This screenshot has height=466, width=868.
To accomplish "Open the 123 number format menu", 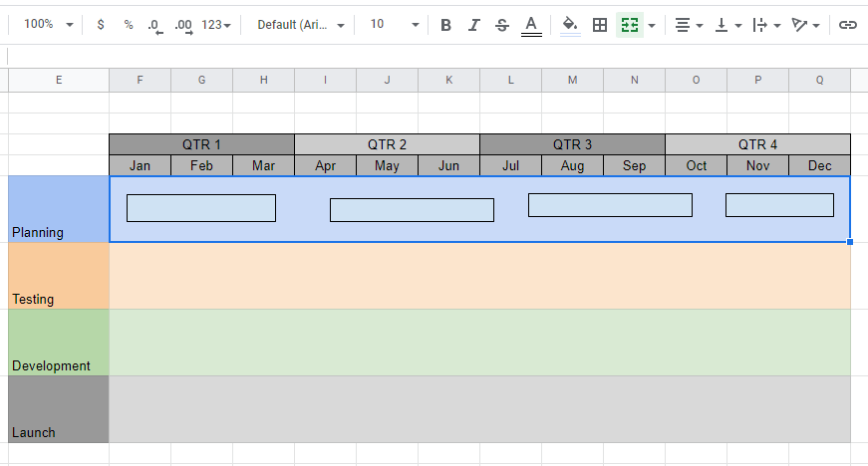I will 216,25.
